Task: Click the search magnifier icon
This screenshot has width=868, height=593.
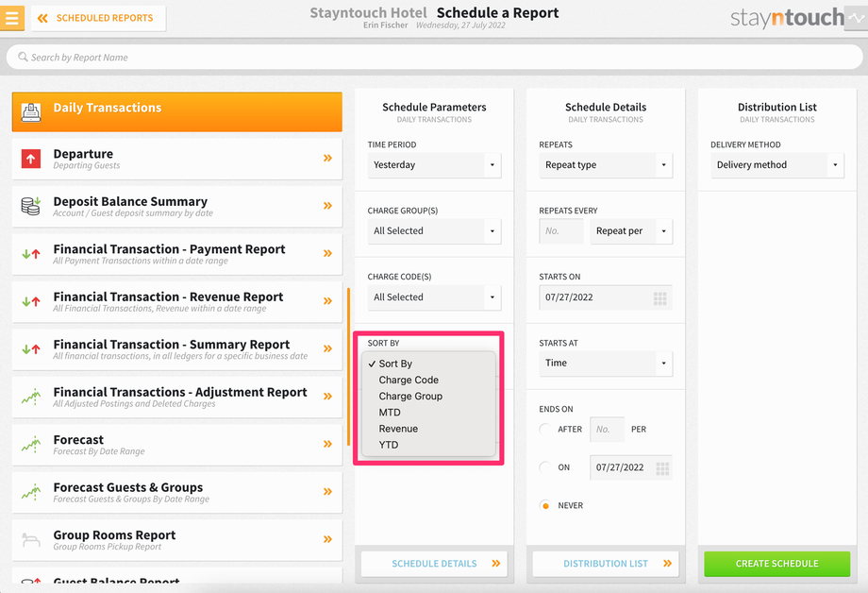Action: [x=23, y=57]
